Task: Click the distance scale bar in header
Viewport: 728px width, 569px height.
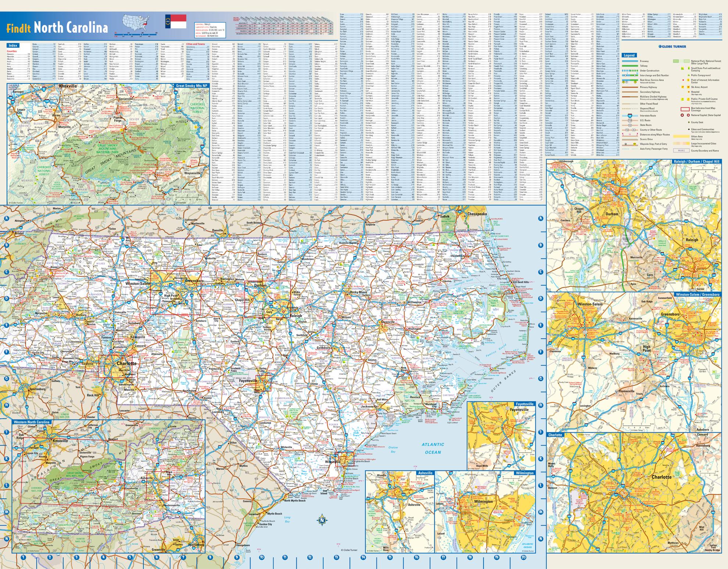Action: click(x=136, y=34)
